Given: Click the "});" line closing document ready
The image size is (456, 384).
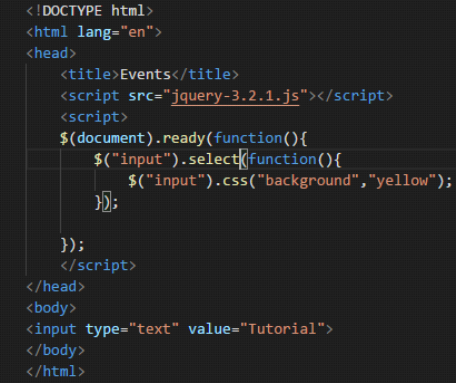Looking at the screenshot, I should [x=73, y=245].
